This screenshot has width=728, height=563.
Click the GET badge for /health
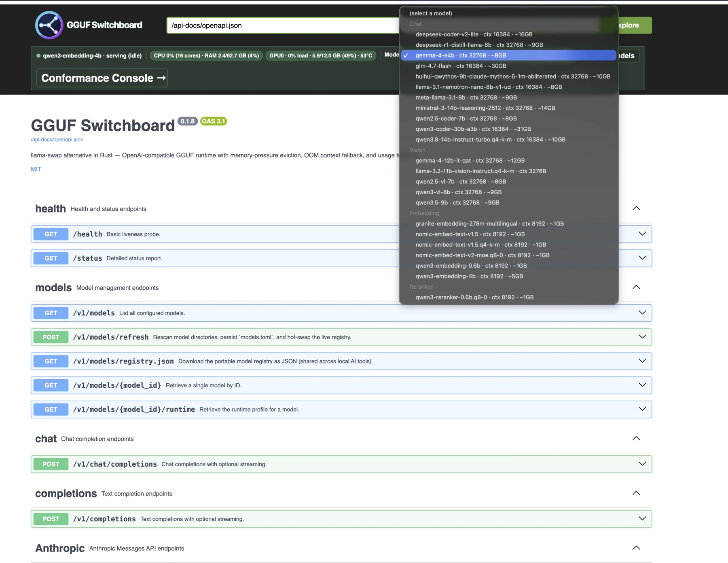click(x=51, y=234)
